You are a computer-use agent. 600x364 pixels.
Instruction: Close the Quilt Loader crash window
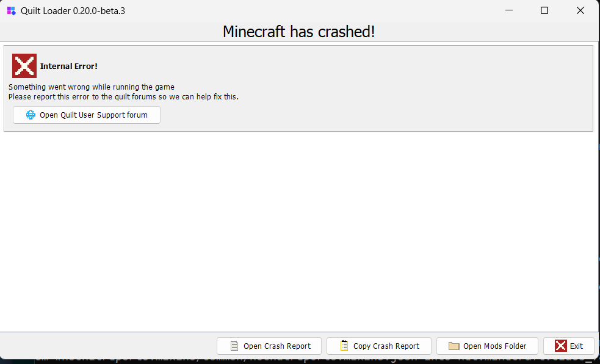coord(580,10)
